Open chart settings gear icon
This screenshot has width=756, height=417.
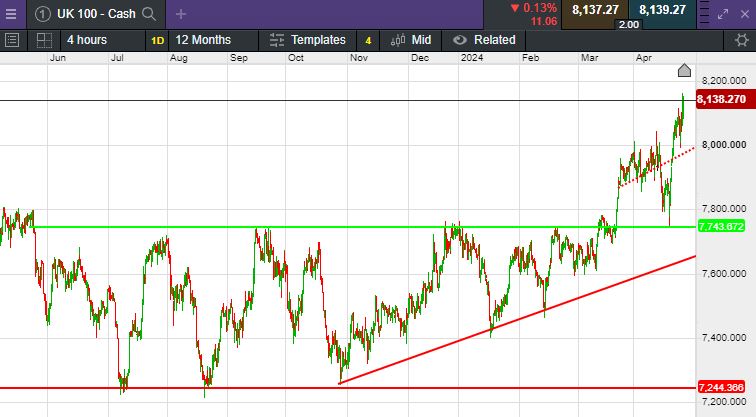[x=742, y=40]
